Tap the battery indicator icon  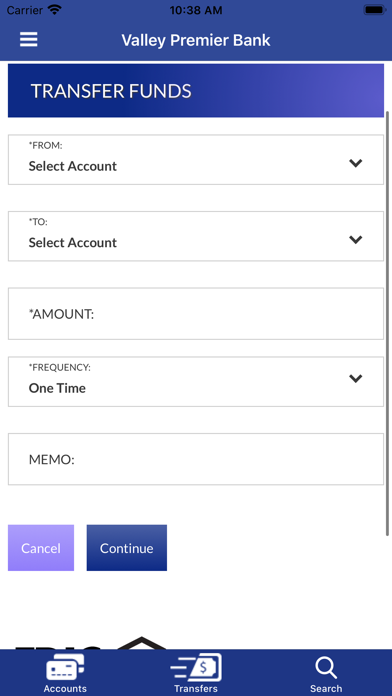375,10
